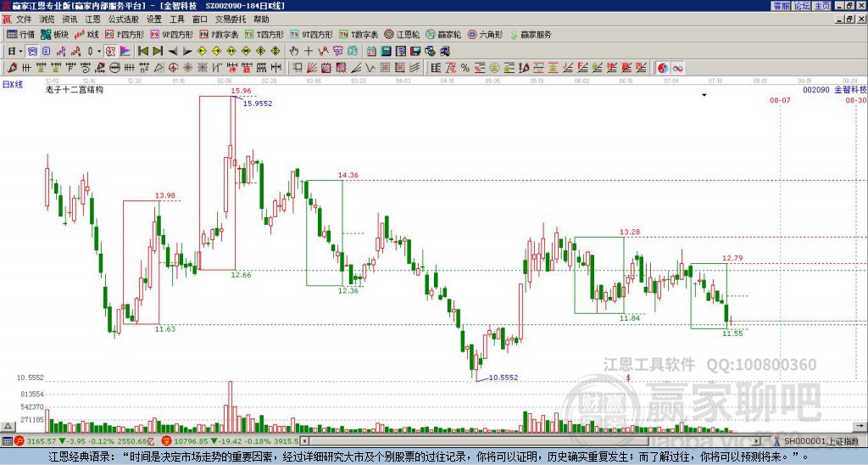868x465 pixels.
Task: Open the T数字表 tool
Action: pyautogui.click(x=359, y=34)
